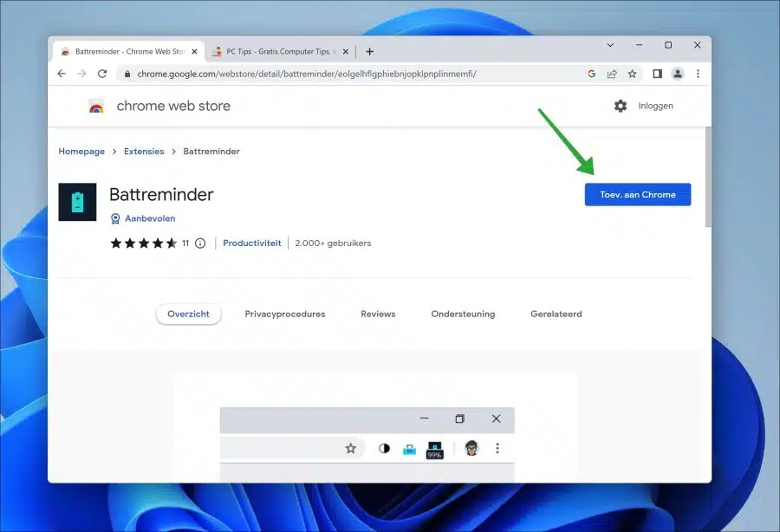Click the star rating row
780x532 pixels.
(144, 243)
